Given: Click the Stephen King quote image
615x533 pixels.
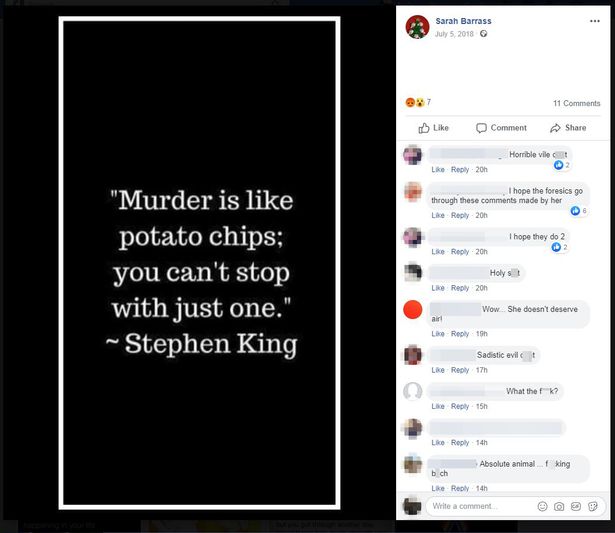Looking at the screenshot, I should [x=199, y=263].
